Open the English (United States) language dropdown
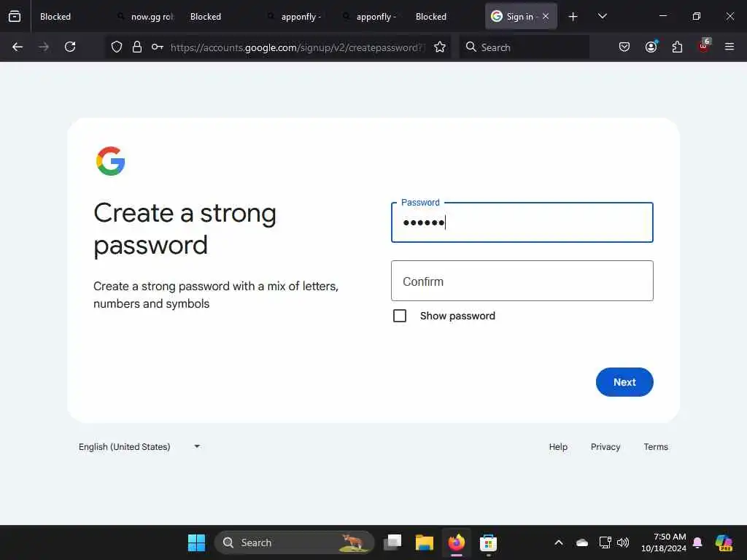Viewport: 747px width, 560px height. [x=139, y=447]
